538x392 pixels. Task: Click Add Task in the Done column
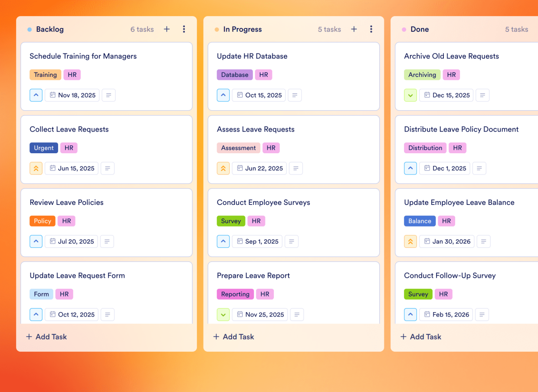coord(420,336)
